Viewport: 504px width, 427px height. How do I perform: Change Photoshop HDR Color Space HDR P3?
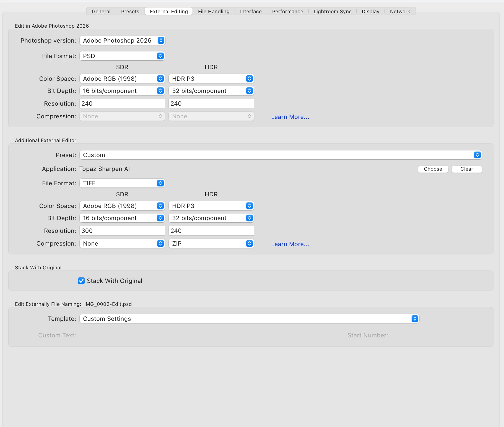coord(211,79)
